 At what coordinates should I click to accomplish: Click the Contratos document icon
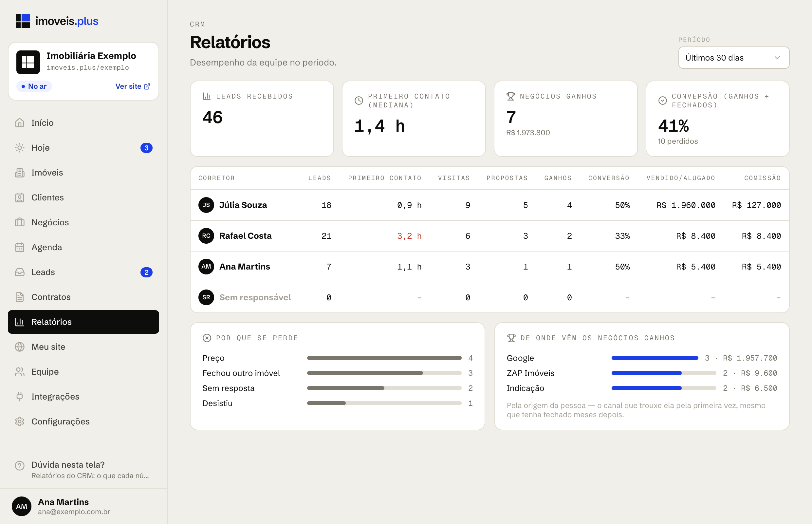coord(20,297)
